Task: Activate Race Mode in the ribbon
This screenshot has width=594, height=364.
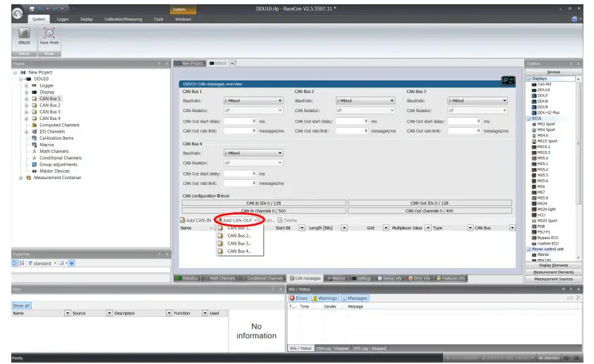Action: (49, 33)
